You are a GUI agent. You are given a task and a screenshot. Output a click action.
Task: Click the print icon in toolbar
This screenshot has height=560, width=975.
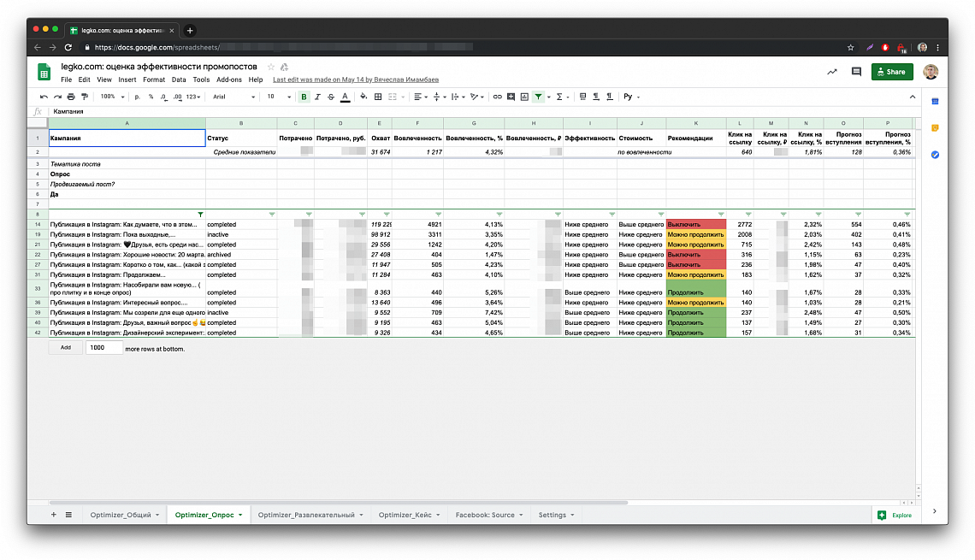[x=71, y=97]
